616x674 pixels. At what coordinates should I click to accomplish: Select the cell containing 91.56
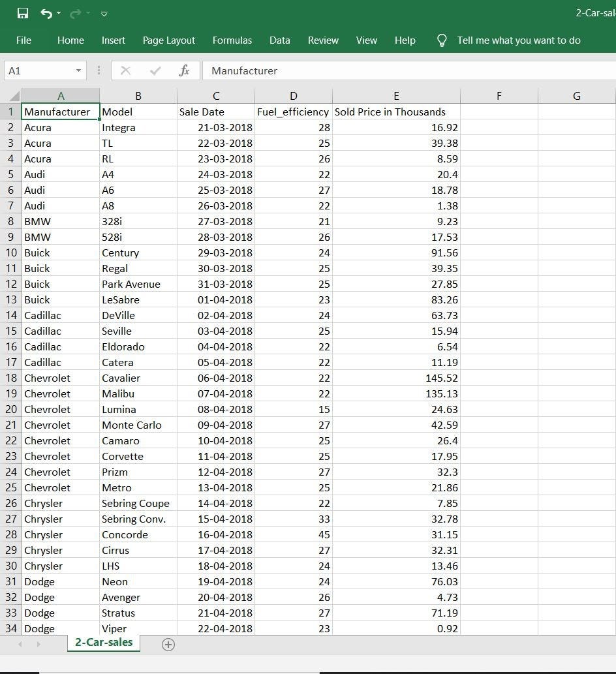coord(396,253)
